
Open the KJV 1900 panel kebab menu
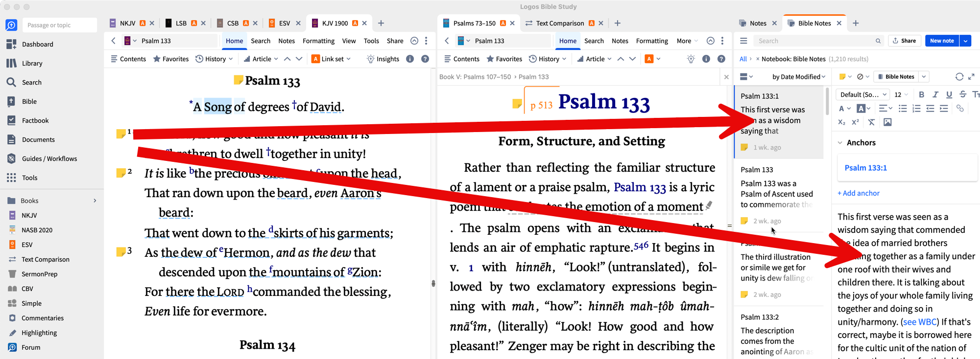coord(426,41)
